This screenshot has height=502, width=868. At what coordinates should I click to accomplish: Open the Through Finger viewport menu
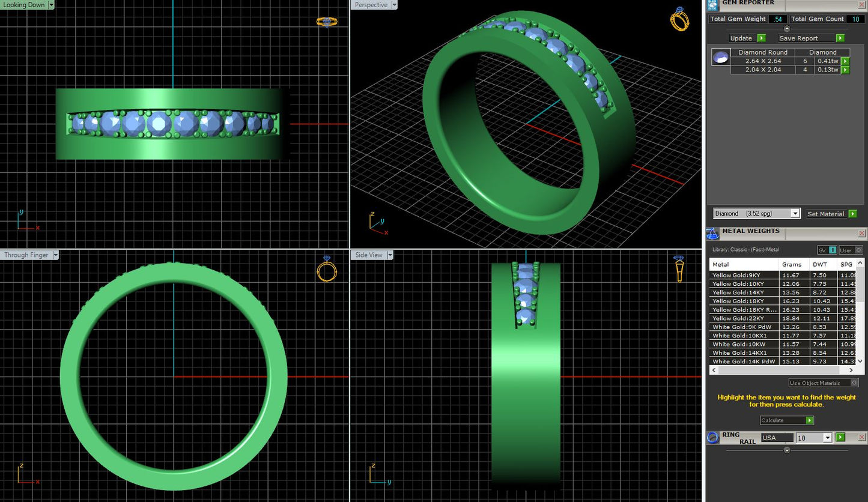[55, 255]
